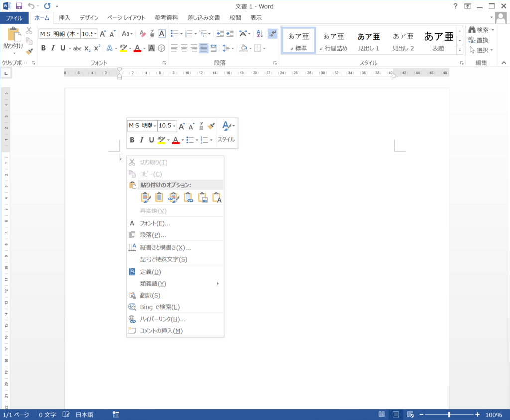
Task: Toggle center paragraph alignment
Action: pos(185,48)
